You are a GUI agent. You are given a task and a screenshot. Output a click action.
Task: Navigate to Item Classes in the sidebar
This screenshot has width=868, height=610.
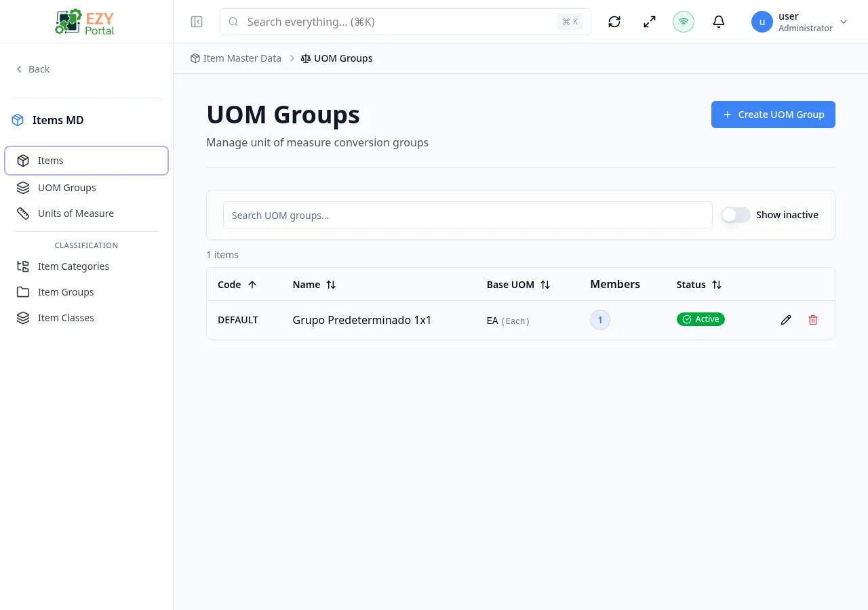tap(66, 317)
